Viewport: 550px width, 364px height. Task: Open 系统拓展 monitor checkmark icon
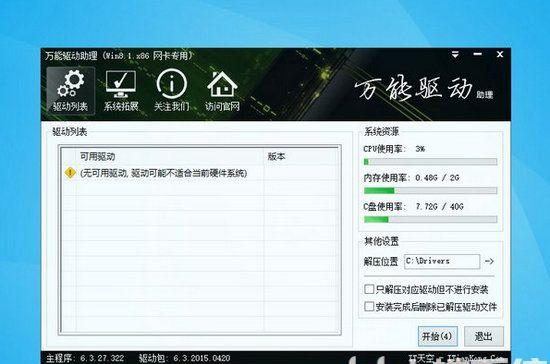(x=121, y=91)
